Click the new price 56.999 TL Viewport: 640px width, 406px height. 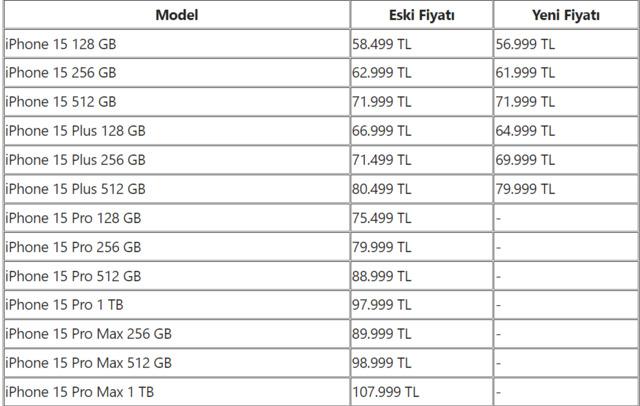[x=526, y=44]
